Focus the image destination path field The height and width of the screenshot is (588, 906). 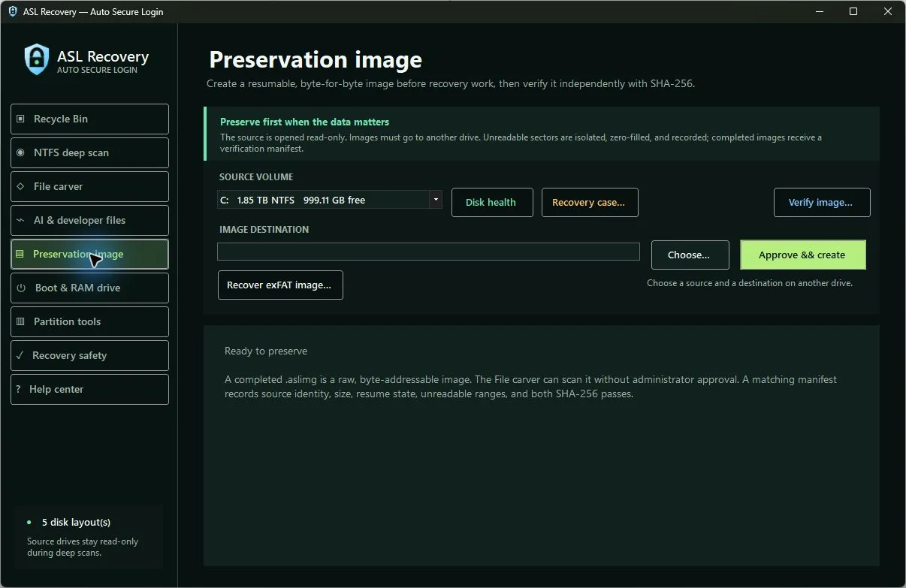click(428, 252)
